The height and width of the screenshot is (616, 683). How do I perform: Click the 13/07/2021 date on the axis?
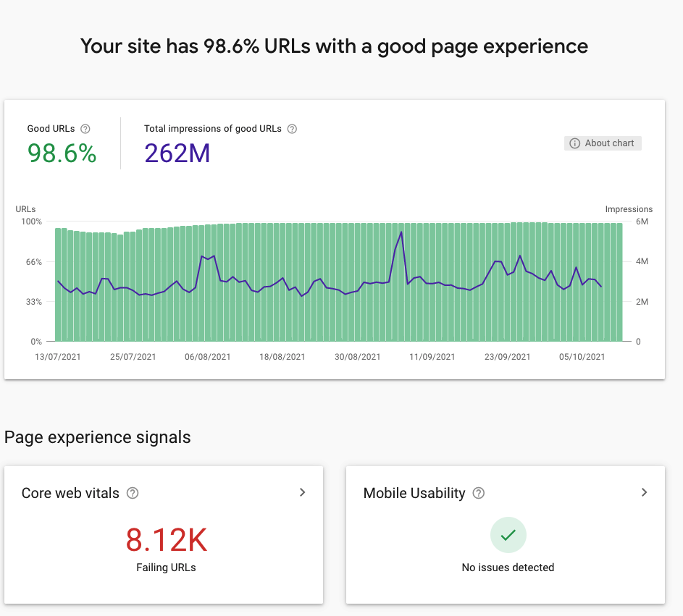(x=58, y=357)
